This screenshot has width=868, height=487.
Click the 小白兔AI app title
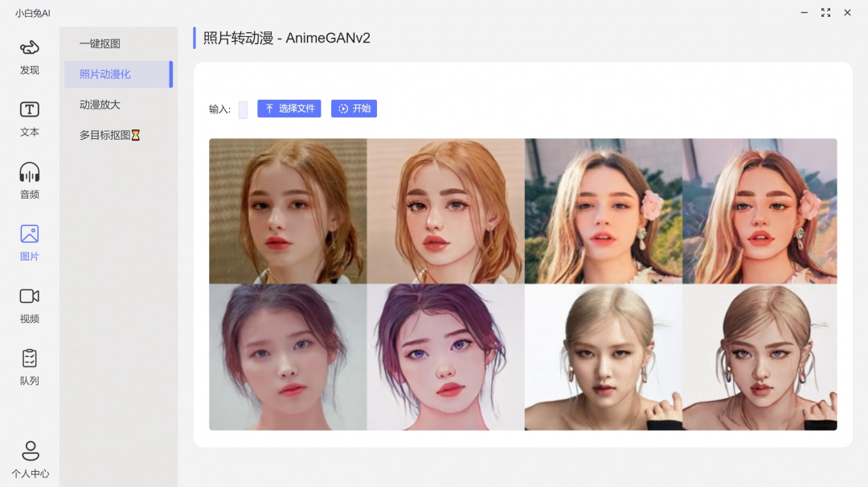click(31, 13)
